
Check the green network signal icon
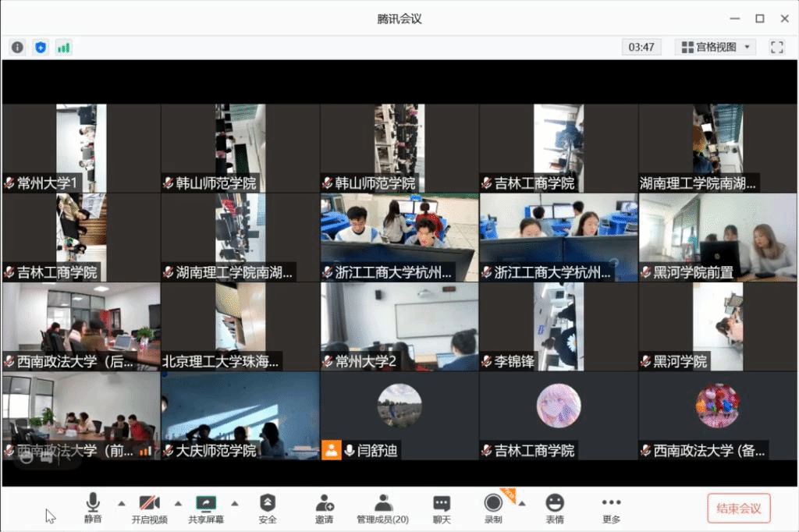[x=63, y=47]
